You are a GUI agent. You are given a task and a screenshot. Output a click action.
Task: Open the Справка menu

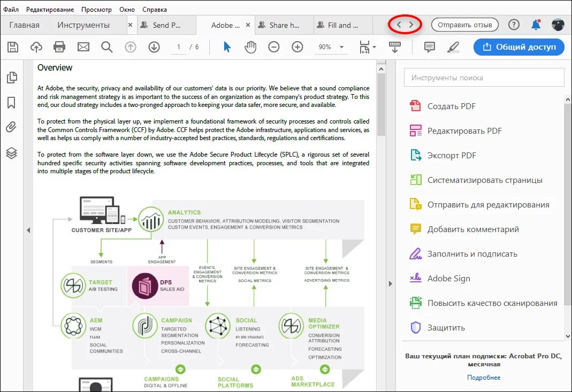tap(155, 10)
